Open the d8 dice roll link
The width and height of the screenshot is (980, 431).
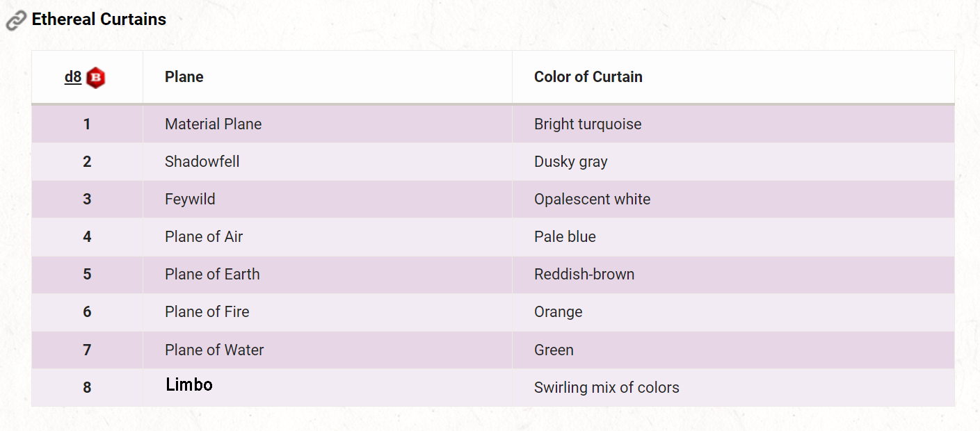73,77
